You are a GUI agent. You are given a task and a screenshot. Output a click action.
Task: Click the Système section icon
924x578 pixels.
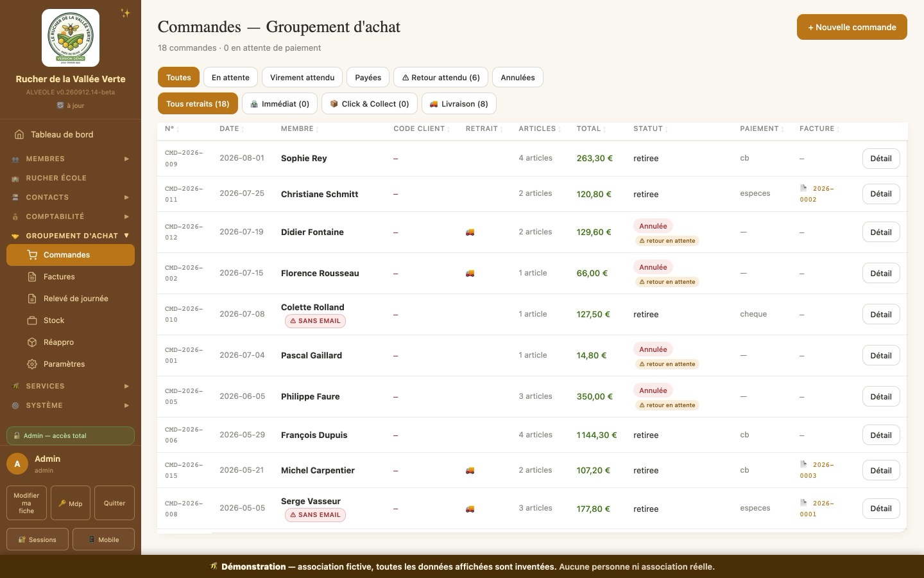point(15,406)
